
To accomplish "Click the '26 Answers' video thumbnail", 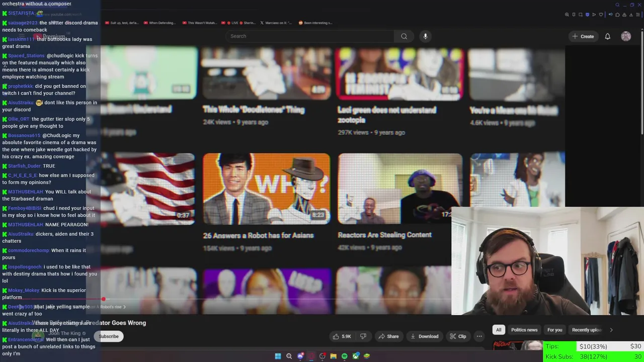I will tap(267, 189).
